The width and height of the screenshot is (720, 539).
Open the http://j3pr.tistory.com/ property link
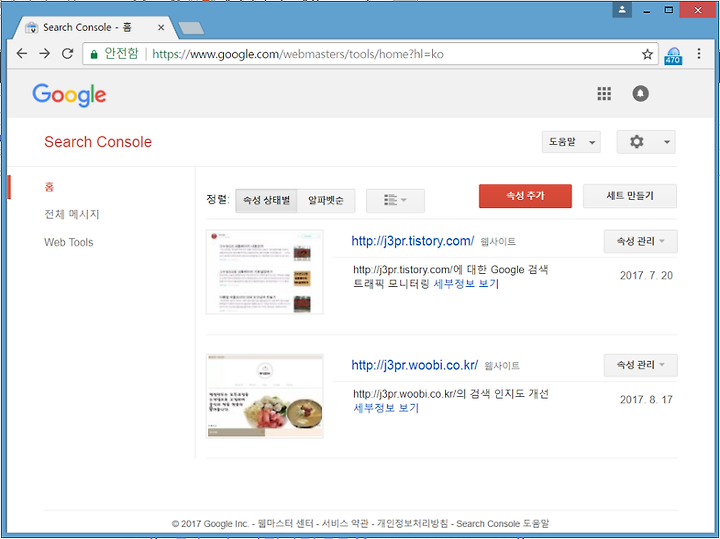(x=412, y=241)
